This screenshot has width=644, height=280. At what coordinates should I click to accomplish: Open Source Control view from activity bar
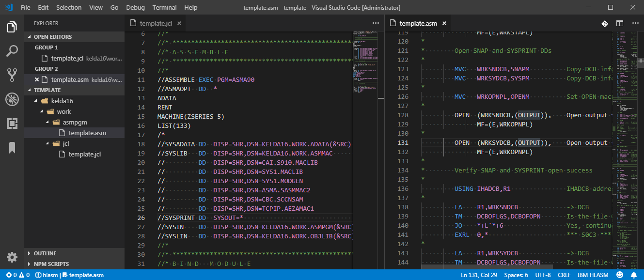[x=12, y=75]
